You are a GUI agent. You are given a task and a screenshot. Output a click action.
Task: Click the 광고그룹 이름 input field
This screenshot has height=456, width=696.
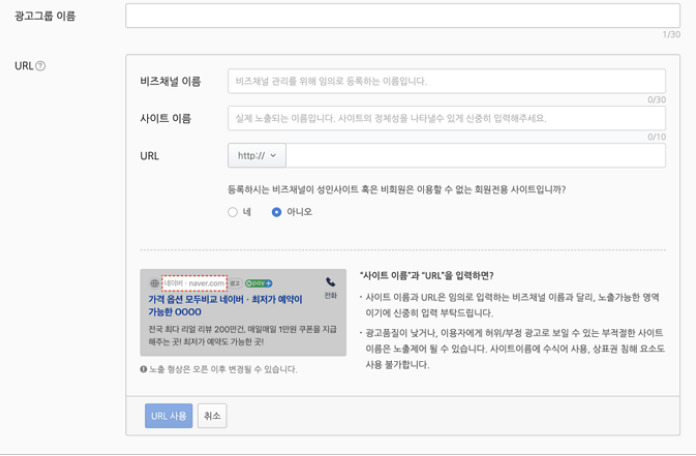click(x=402, y=16)
